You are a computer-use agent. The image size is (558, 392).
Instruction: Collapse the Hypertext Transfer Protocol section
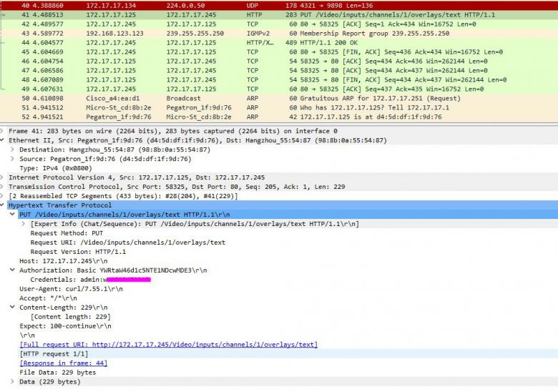1,205
